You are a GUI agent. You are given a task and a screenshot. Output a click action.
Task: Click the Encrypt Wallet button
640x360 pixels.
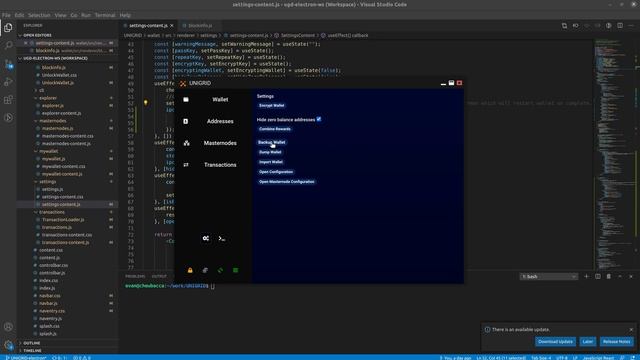pos(272,105)
